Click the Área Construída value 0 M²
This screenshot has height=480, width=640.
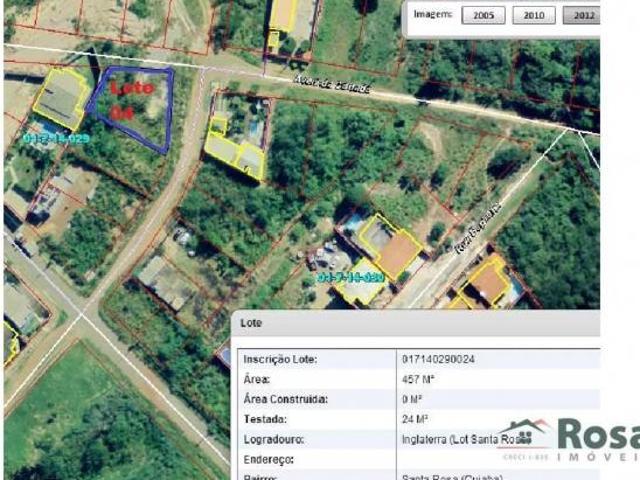tap(411, 399)
